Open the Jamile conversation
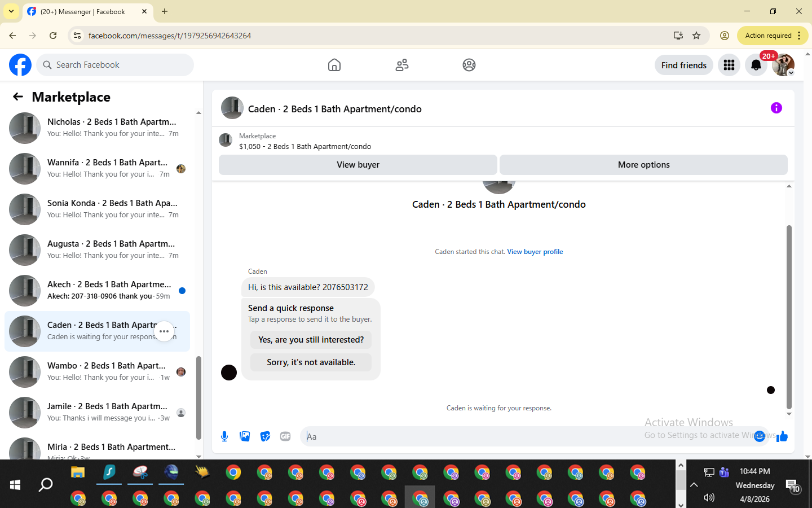 97,413
